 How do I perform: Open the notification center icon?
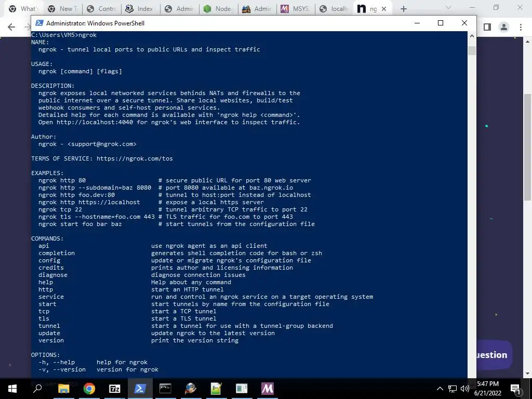point(515,389)
